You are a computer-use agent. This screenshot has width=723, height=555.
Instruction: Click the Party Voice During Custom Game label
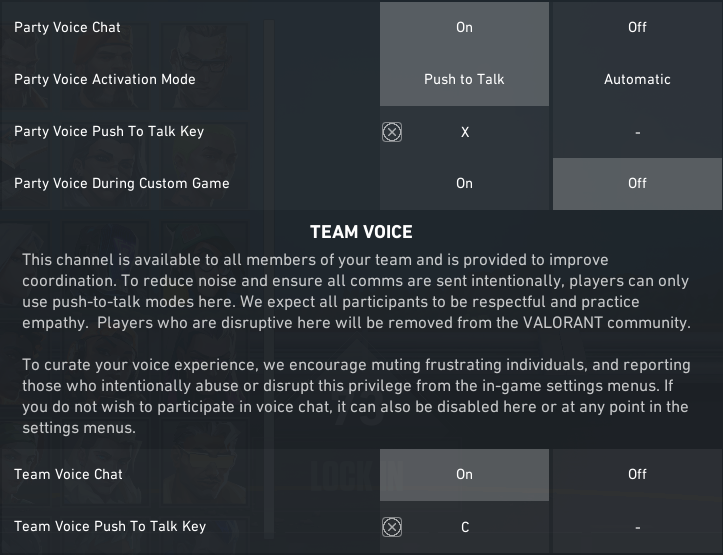(x=121, y=183)
